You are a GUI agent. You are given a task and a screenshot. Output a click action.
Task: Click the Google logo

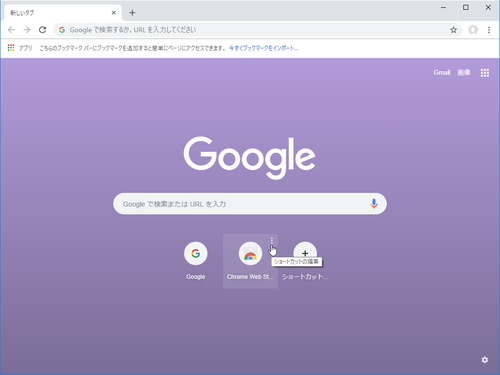tap(249, 158)
